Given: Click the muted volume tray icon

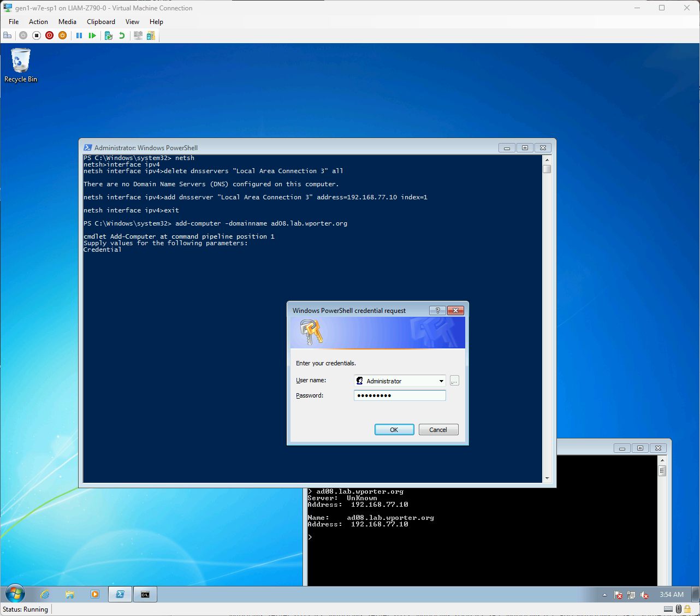Looking at the screenshot, I should click(644, 595).
